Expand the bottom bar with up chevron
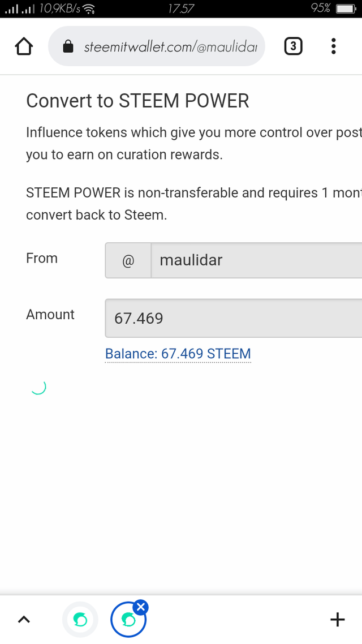362x644 pixels. pyautogui.click(x=24, y=620)
